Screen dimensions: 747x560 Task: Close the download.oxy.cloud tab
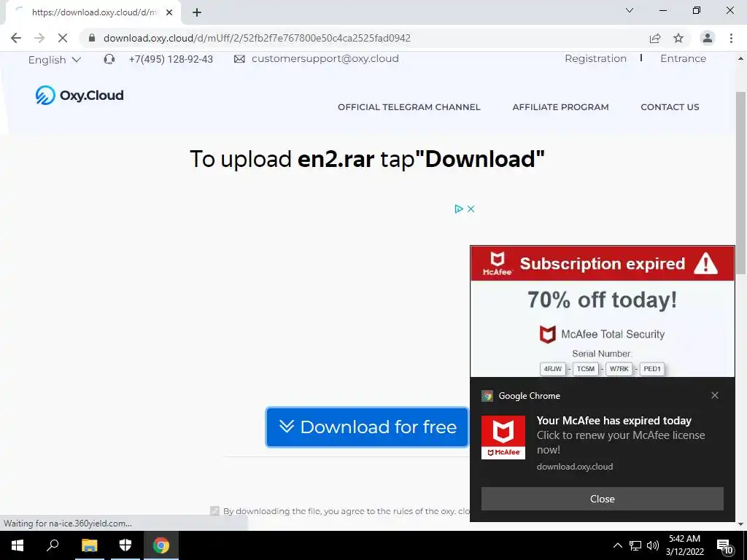point(169,12)
